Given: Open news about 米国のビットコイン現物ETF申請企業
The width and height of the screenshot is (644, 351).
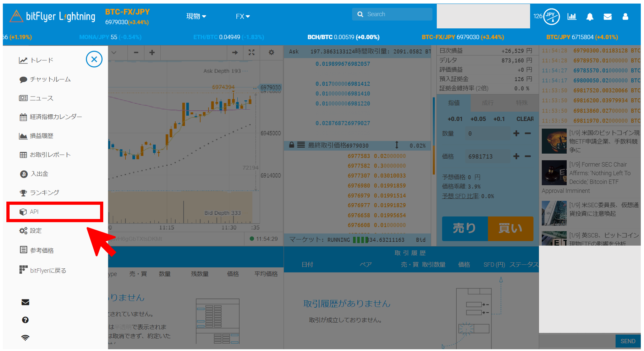Looking at the screenshot, I should click(x=604, y=141).
